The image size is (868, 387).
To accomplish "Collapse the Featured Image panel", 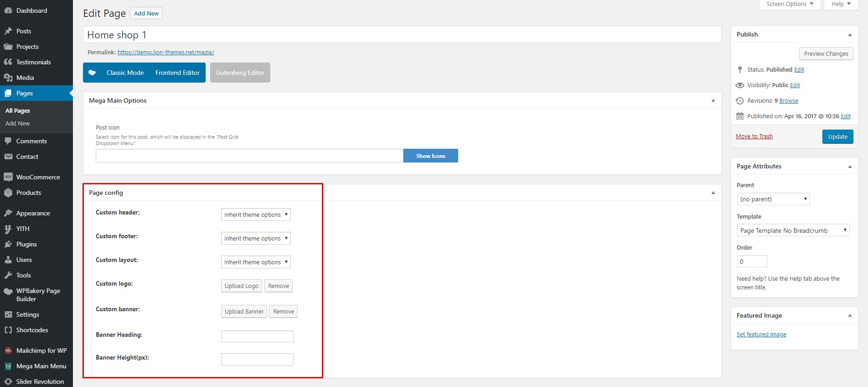I will click(850, 315).
